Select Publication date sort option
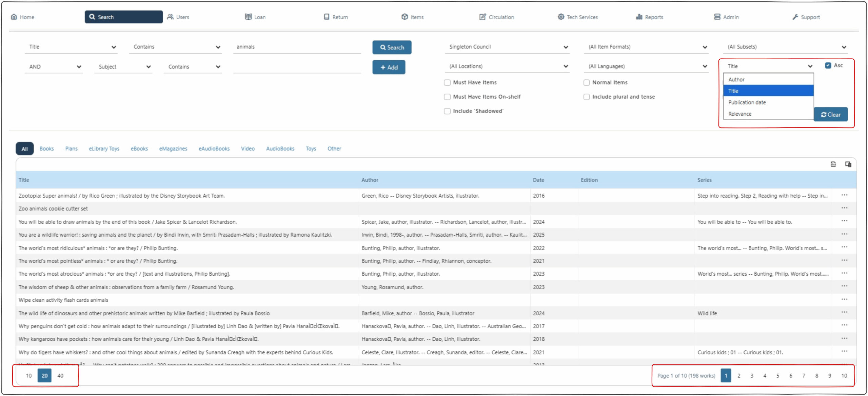Screen dimensions: 868x396 (747, 102)
